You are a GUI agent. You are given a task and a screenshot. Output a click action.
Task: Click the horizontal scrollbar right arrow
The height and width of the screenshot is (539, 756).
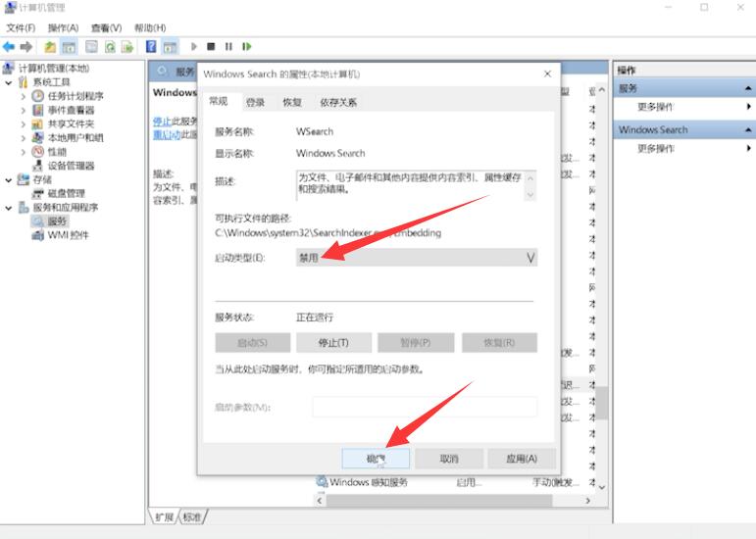pos(587,501)
